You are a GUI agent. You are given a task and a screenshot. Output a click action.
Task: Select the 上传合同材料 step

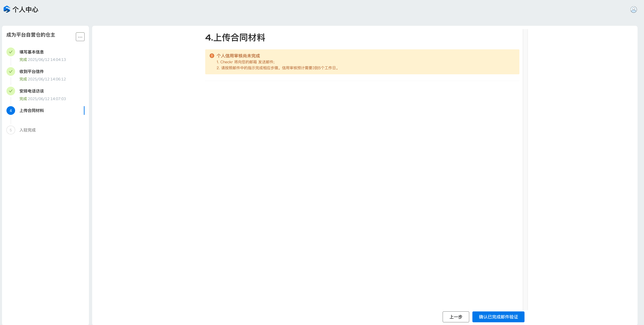[x=32, y=110]
